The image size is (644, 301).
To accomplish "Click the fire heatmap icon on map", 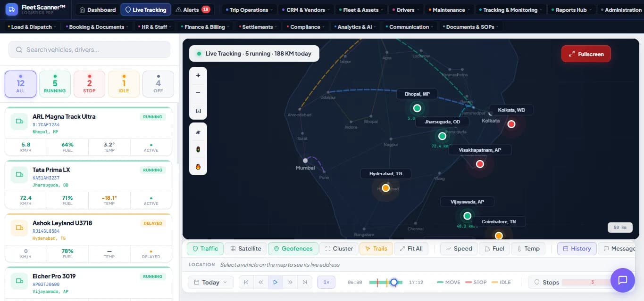I will (198, 167).
